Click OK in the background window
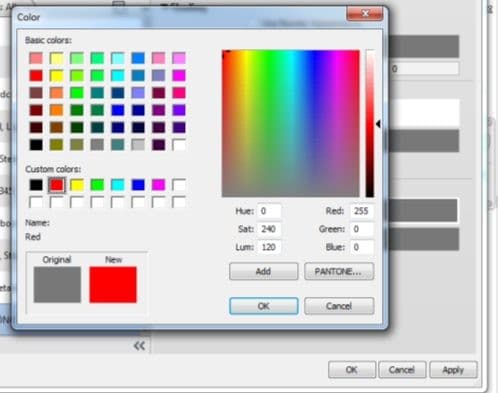Screen dimensions: 498x393 352,370
